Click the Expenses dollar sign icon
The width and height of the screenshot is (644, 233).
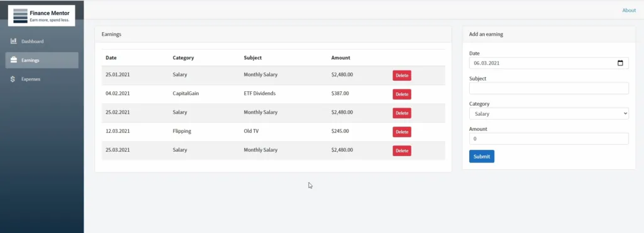(13, 79)
